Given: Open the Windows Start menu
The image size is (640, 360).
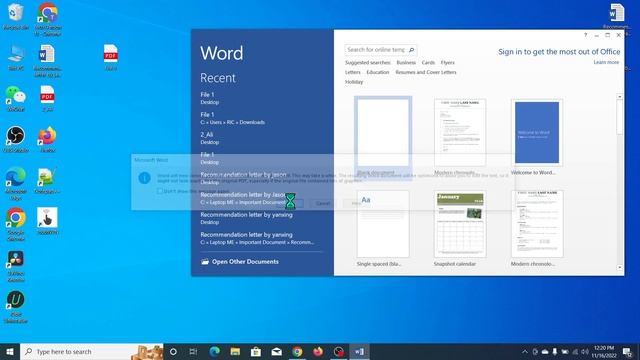Looking at the screenshot, I should click(10, 351).
